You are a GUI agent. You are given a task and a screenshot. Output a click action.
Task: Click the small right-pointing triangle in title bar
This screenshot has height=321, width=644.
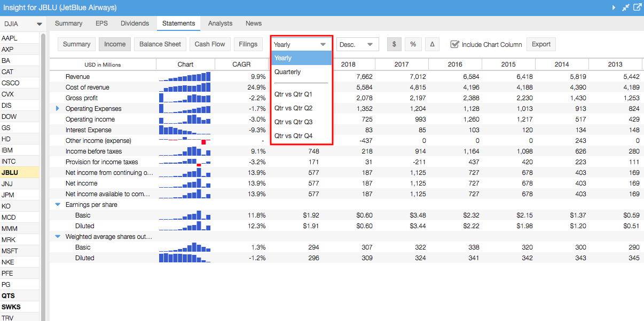tap(614, 7)
